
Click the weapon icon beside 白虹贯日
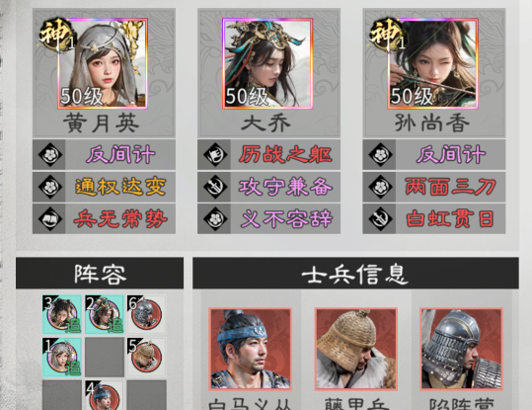tap(380, 218)
